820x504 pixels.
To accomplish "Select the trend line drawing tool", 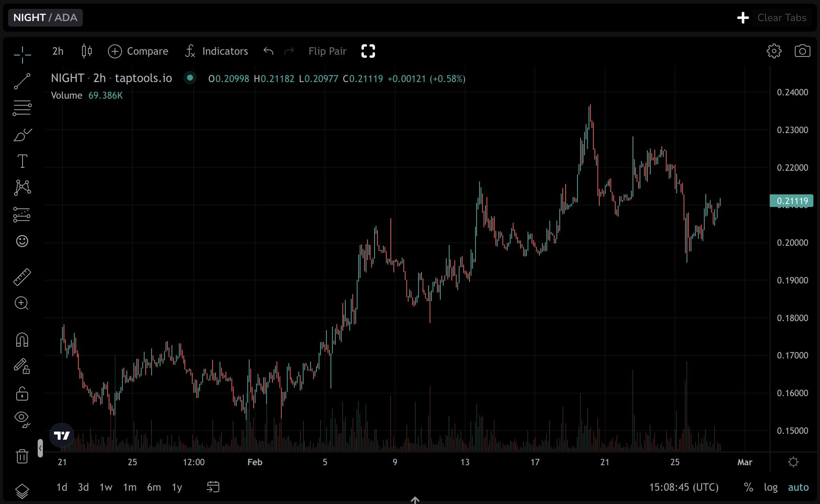I will pos(22,81).
